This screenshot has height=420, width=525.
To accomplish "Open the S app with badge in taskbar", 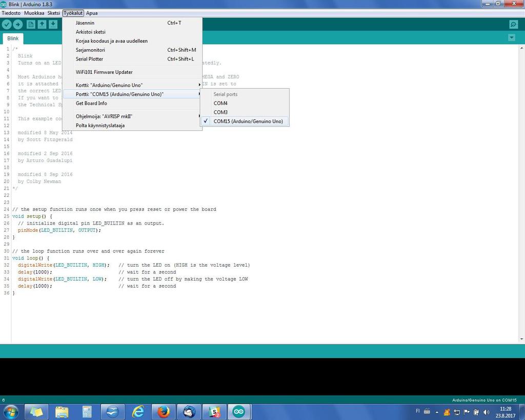I will click(x=214, y=412).
